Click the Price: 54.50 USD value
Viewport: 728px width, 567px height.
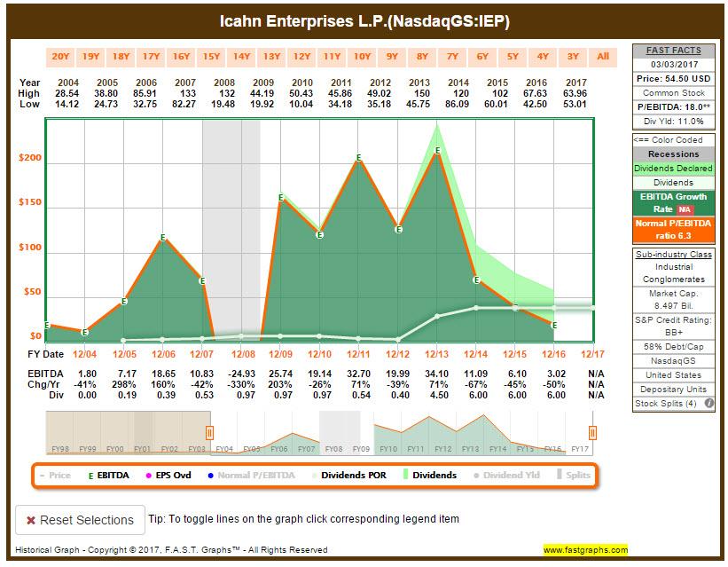coord(674,79)
